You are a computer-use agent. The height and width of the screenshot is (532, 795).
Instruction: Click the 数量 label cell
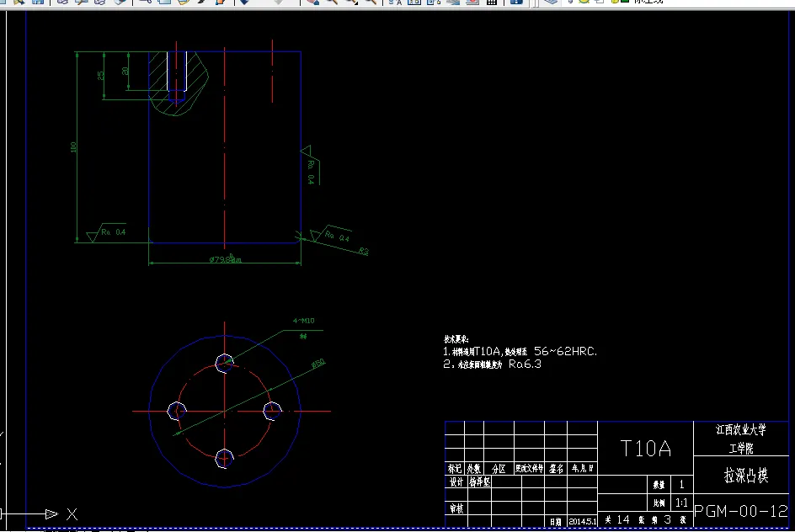(659, 485)
